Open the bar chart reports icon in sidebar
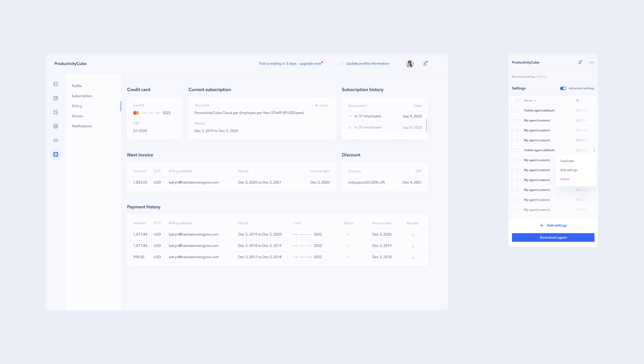This screenshot has width=644, height=364. point(56,98)
